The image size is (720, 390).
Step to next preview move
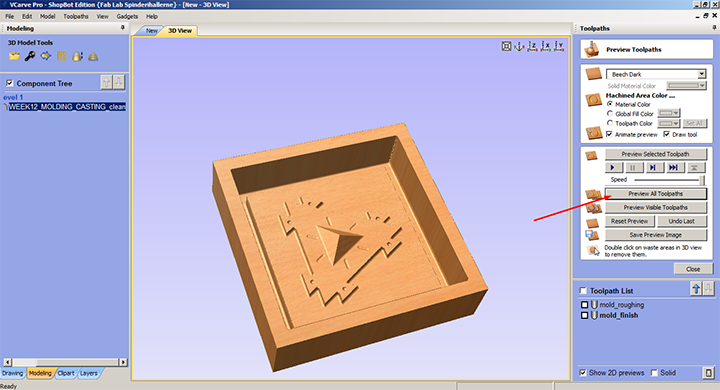[653, 168]
